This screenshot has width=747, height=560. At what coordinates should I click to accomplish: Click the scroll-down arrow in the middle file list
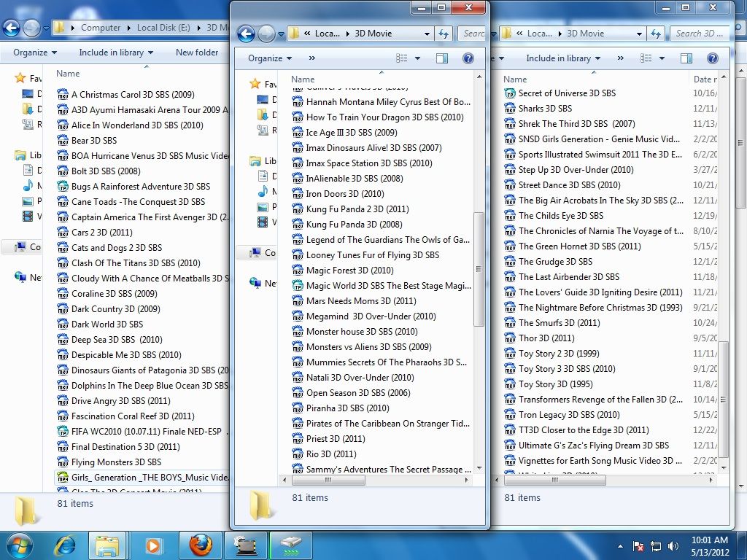click(479, 468)
